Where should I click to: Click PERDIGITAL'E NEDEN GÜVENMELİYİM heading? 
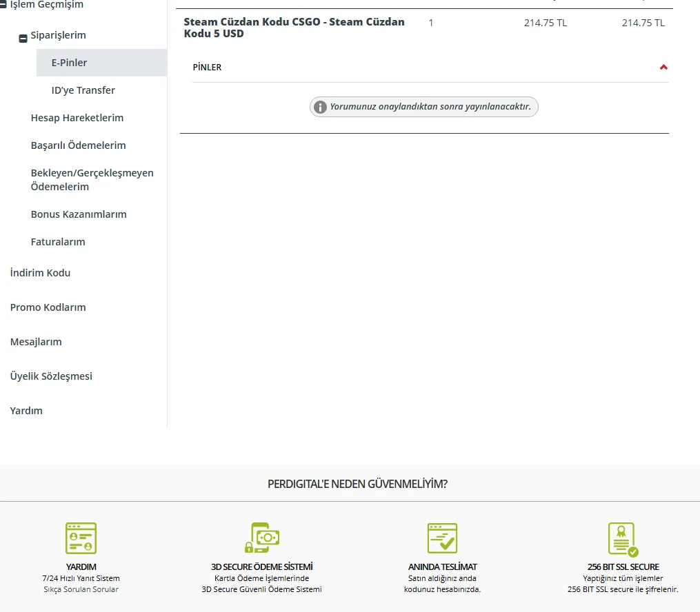pyautogui.click(x=357, y=484)
